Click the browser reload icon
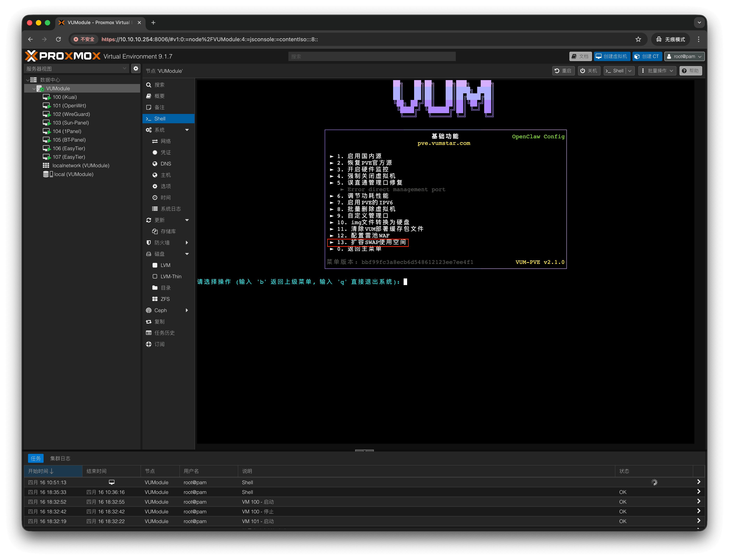729x560 pixels. [58, 39]
